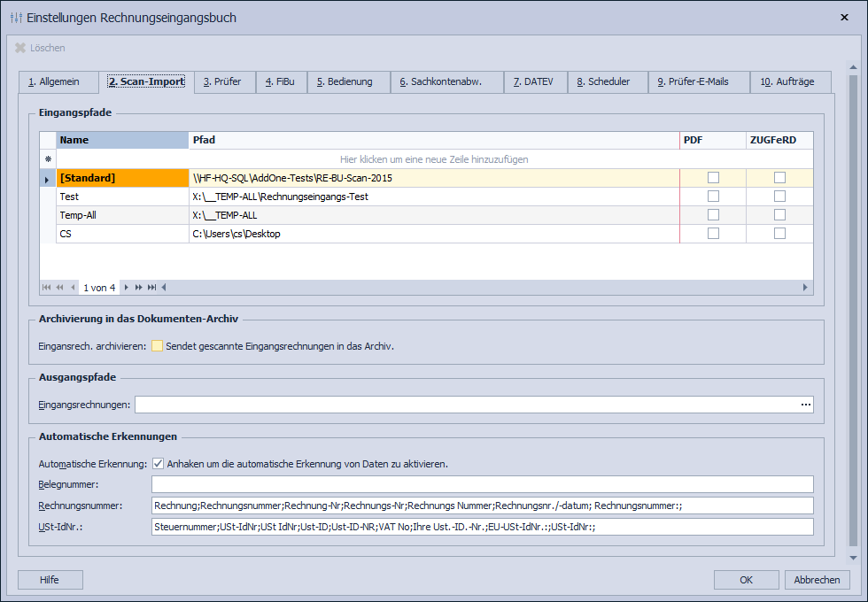Toggle ZUGFeRD checkbox for Test row
Image resolution: width=868 pixels, height=602 pixels.
pos(779,197)
